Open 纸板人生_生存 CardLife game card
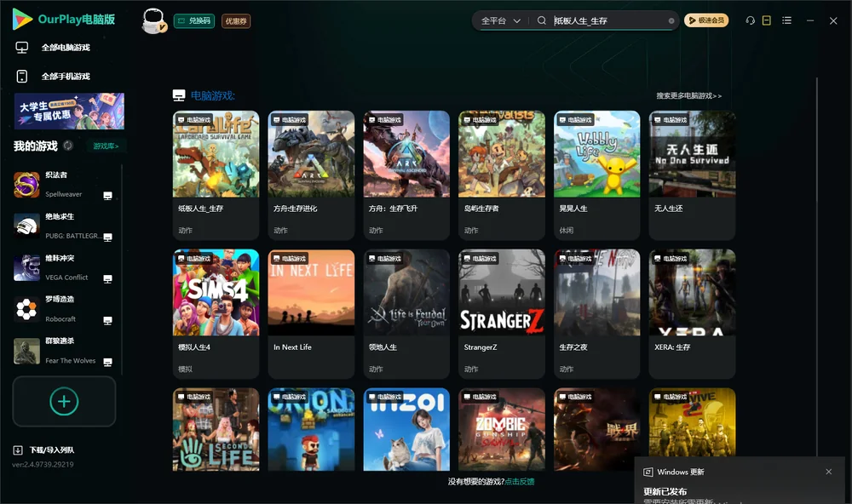Screen dimensions: 852x504 tap(216, 175)
